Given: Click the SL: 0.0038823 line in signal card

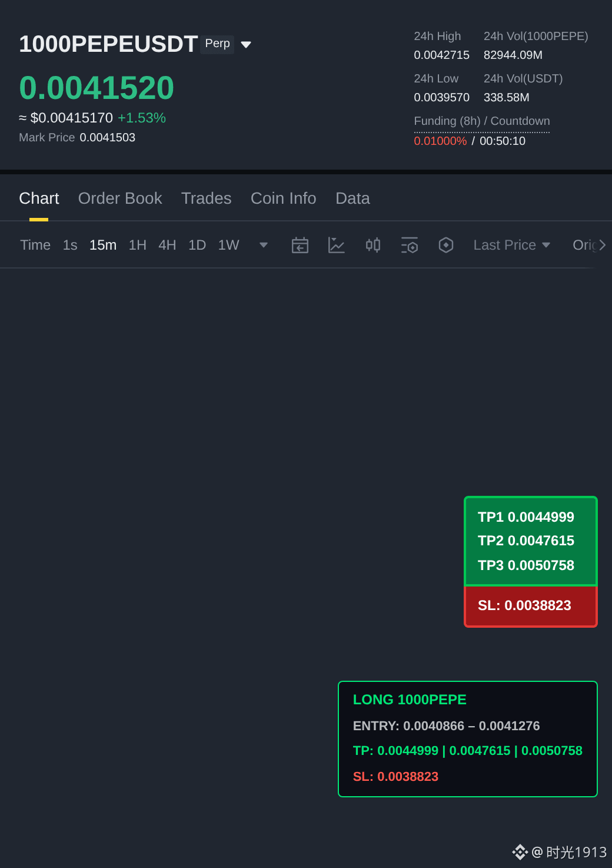Looking at the screenshot, I should click(x=395, y=777).
